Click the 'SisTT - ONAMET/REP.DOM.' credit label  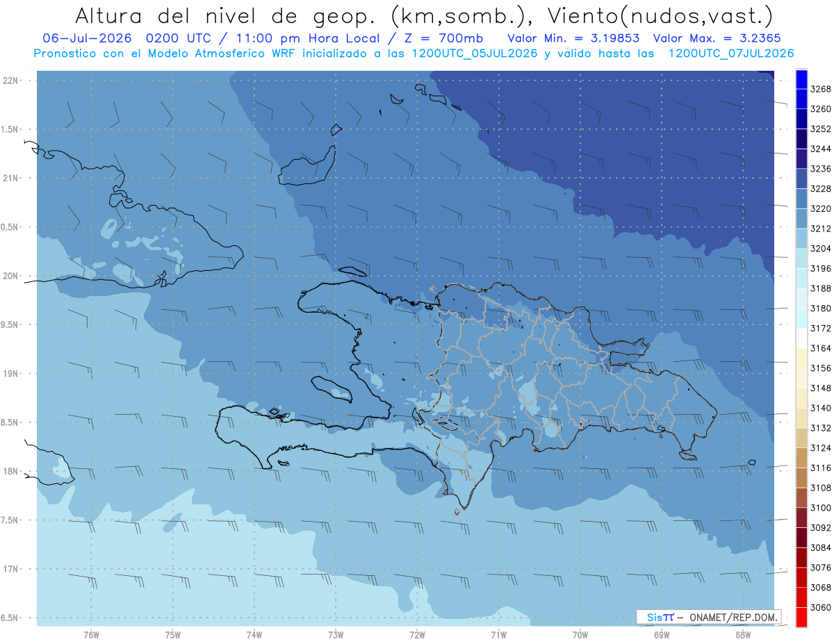point(709,617)
